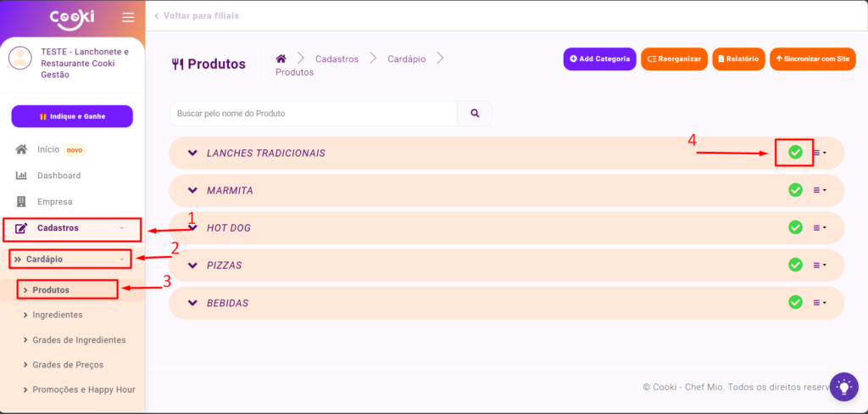The width and height of the screenshot is (868, 414).
Task: Toggle the green check status of PIZZAS
Action: [795, 265]
